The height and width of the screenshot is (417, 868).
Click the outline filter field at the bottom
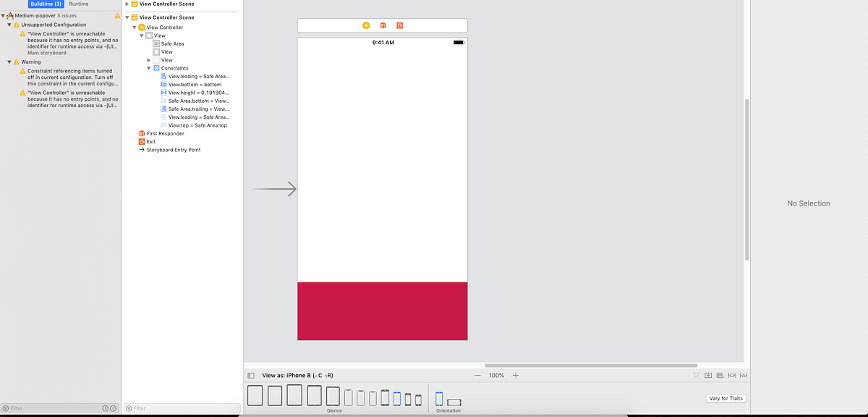(x=181, y=408)
